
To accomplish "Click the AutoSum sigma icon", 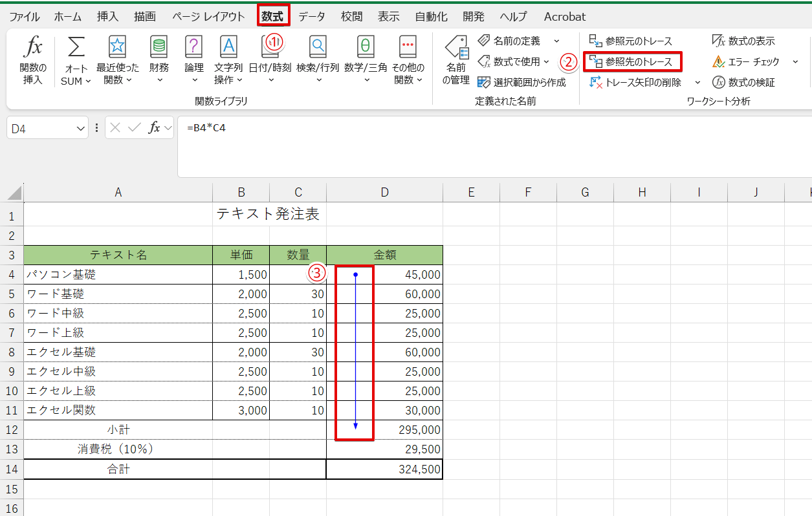I will (x=76, y=47).
